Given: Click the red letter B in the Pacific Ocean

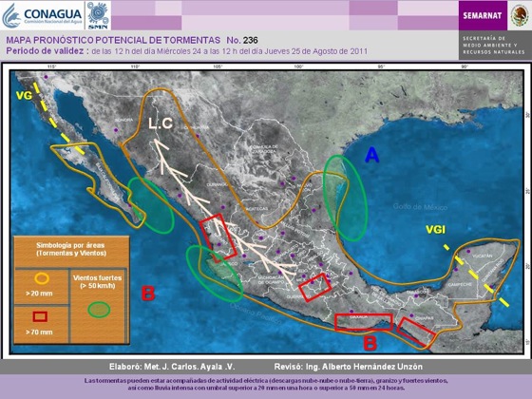Looking at the screenshot, I should [x=148, y=294].
